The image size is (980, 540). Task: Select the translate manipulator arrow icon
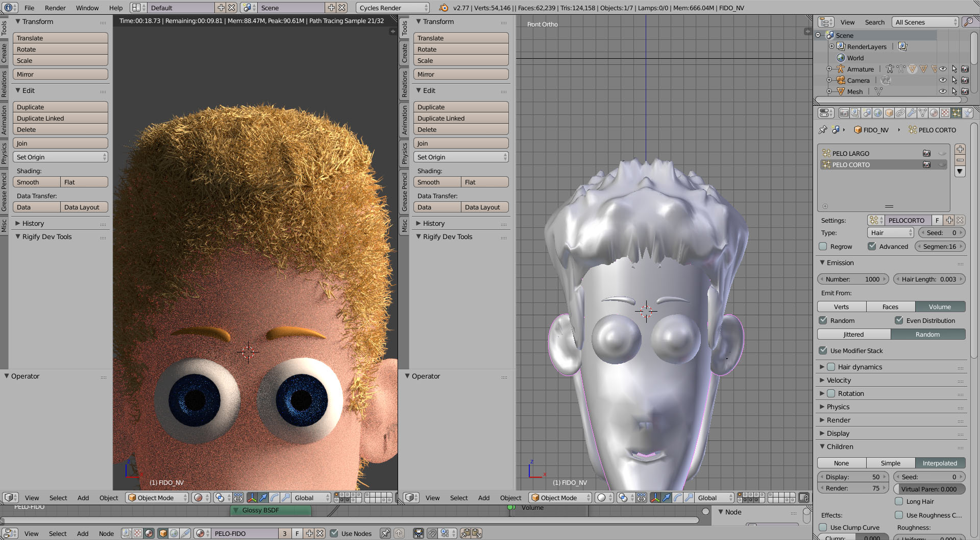point(263,498)
